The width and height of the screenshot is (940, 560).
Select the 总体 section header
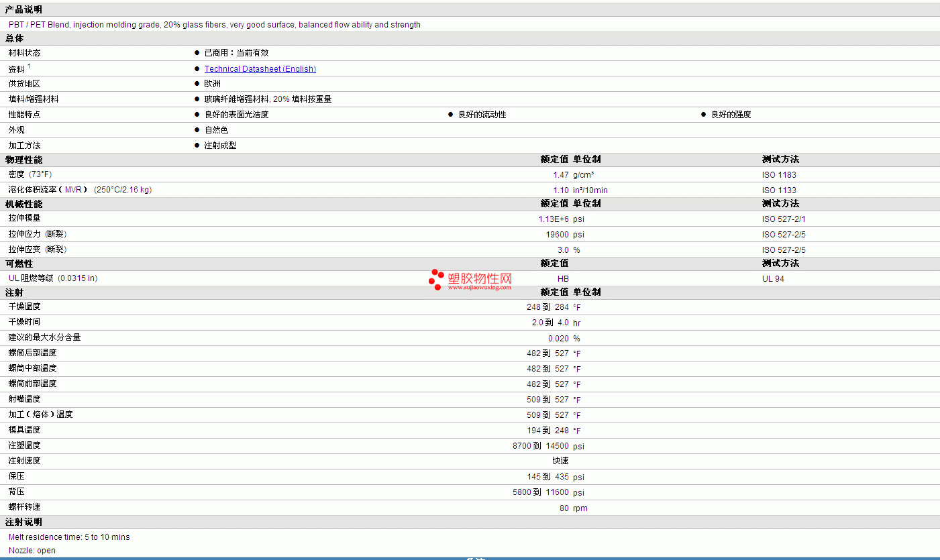click(x=14, y=38)
